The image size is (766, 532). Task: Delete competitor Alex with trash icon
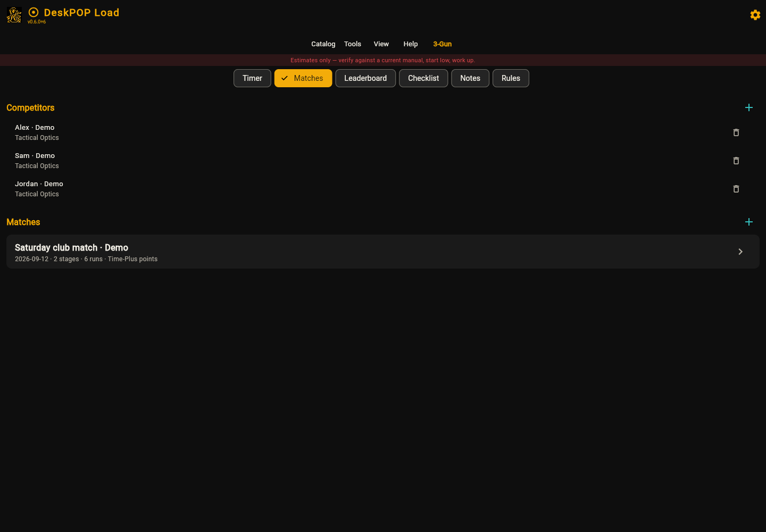pos(736,132)
